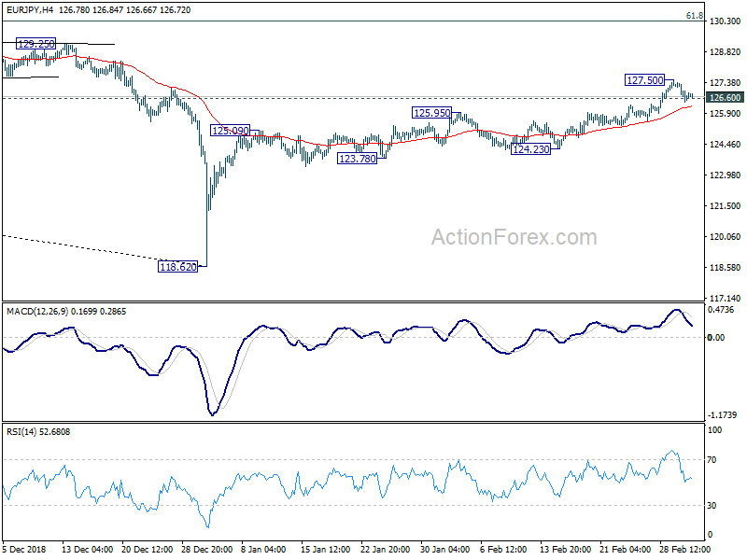Click the RSI 70 level label
This screenshot has width=747, height=560.
[712, 460]
